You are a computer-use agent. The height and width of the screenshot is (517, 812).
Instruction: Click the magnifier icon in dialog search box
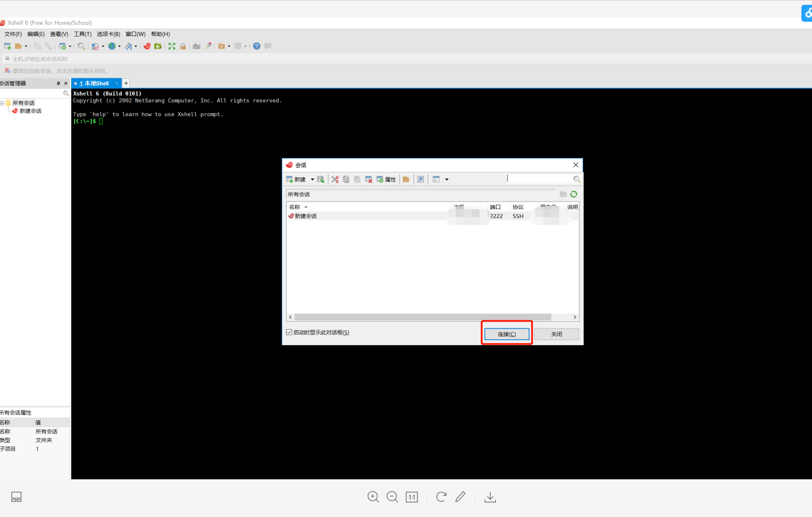point(577,179)
